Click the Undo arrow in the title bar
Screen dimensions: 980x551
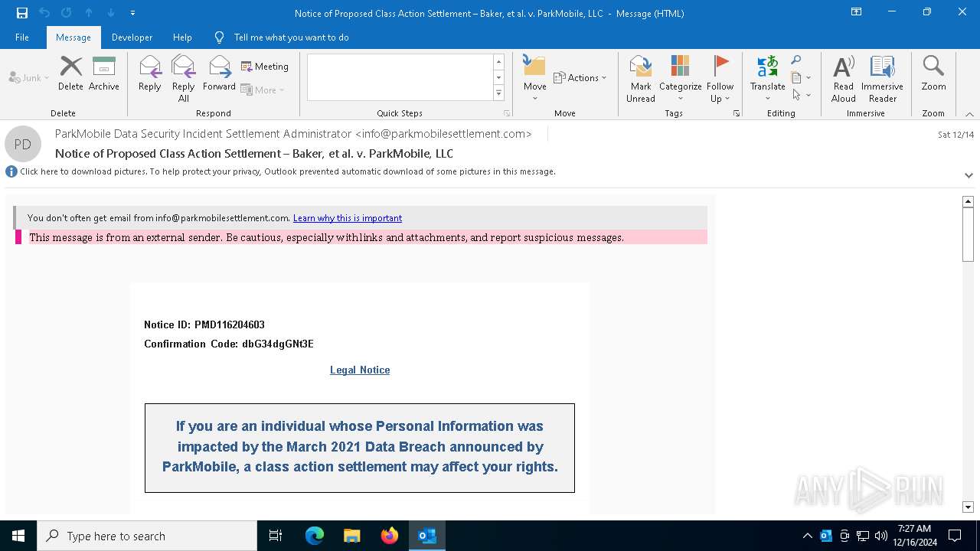tap(44, 13)
